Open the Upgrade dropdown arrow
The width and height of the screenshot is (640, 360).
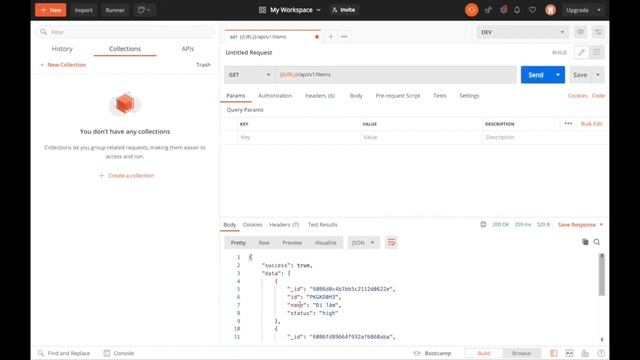(599, 10)
